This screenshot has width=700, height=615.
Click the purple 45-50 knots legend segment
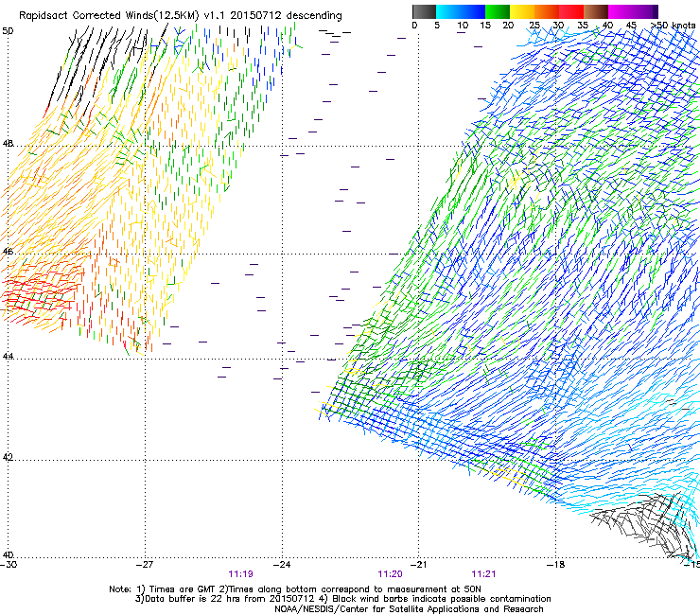(643, 11)
